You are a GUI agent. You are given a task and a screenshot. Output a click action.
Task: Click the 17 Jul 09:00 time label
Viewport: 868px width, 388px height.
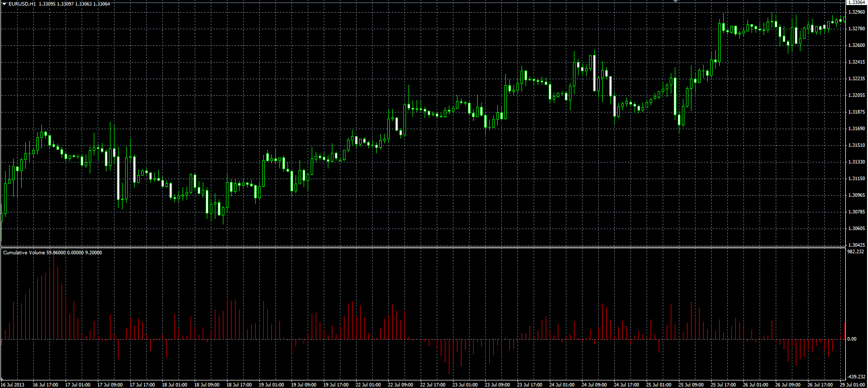point(109,385)
